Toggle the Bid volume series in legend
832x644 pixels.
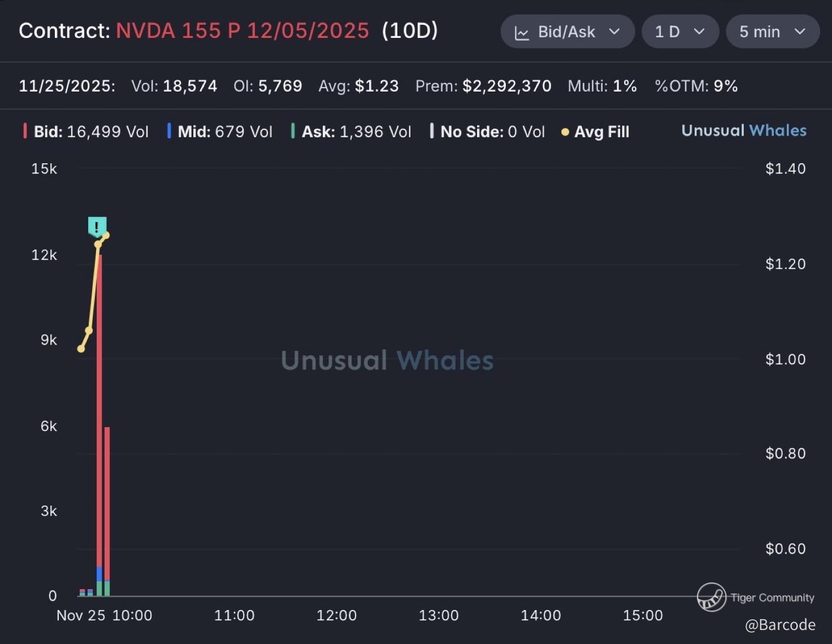(90, 132)
